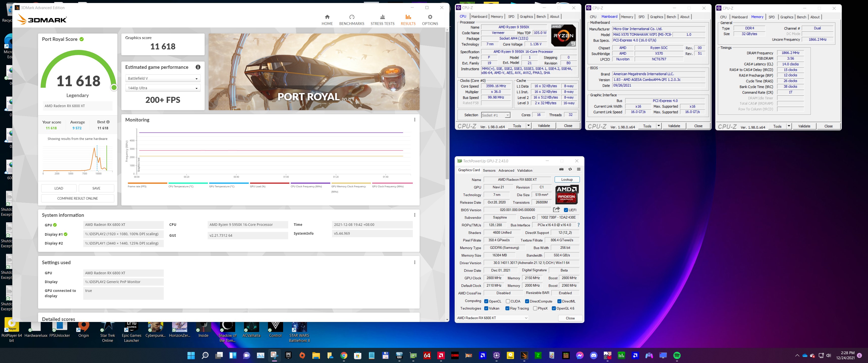Open the 3DMark HOME page
Screen dimensions: 868x363
[x=327, y=20]
